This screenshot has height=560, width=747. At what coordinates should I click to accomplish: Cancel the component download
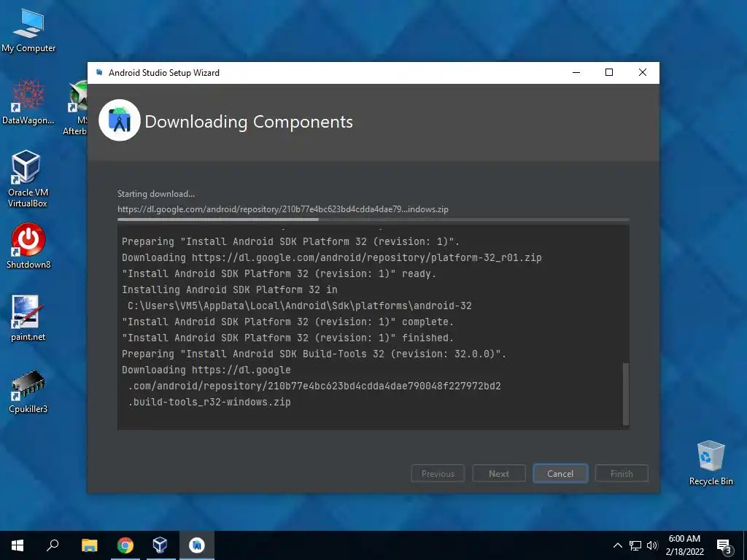coord(560,474)
